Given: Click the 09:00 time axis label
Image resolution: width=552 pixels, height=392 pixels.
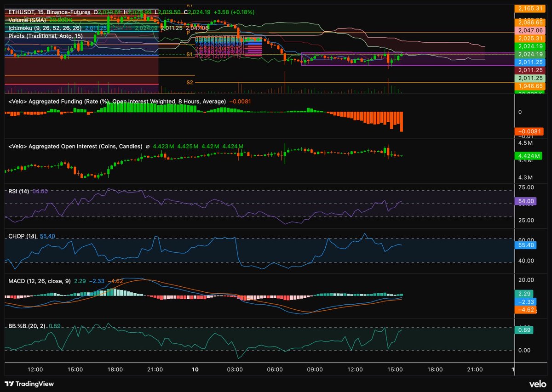Looking at the screenshot, I should 315,369.
